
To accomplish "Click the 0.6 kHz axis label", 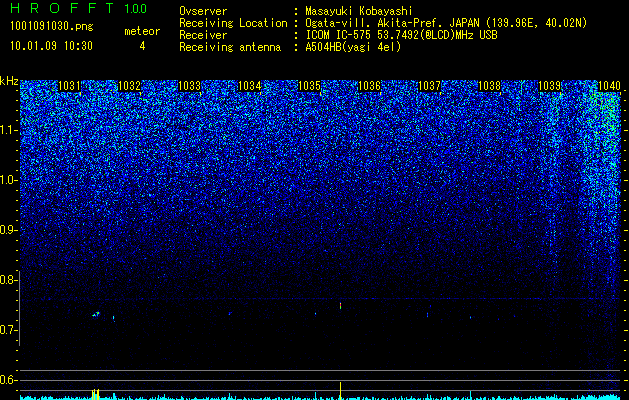I will click(9, 380).
